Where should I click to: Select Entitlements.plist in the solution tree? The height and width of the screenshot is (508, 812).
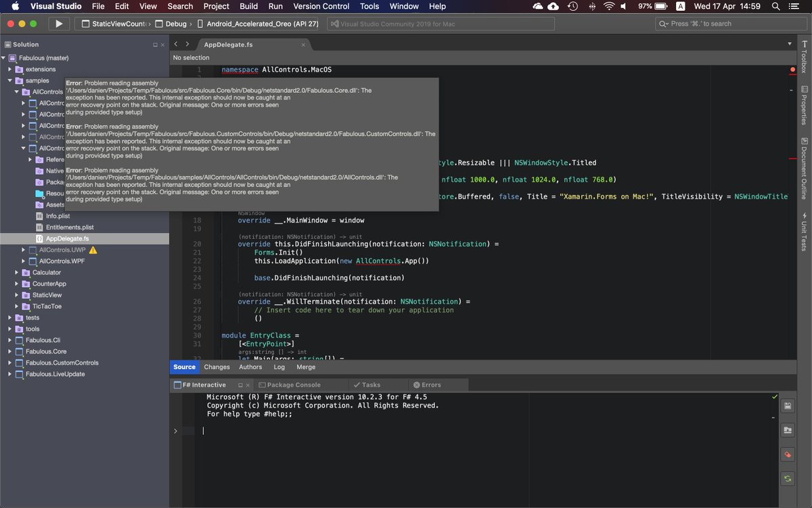pyautogui.click(x=70, y=228)
